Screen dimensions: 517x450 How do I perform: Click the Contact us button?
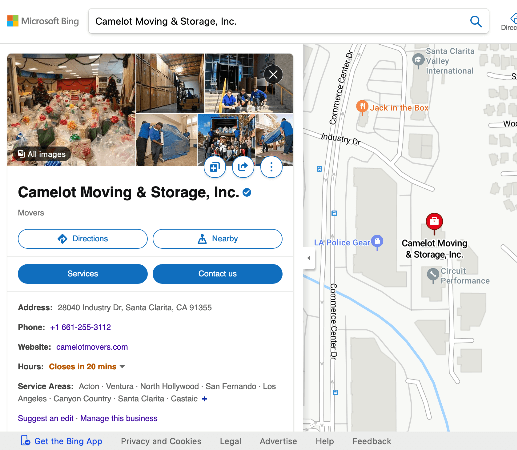click(218, 274)
